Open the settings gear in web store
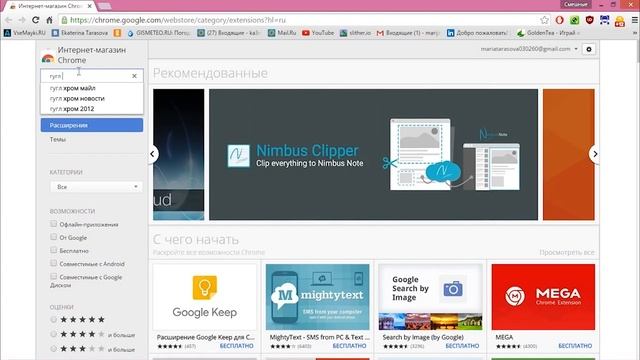640x360 pixels. click(589, 49)
